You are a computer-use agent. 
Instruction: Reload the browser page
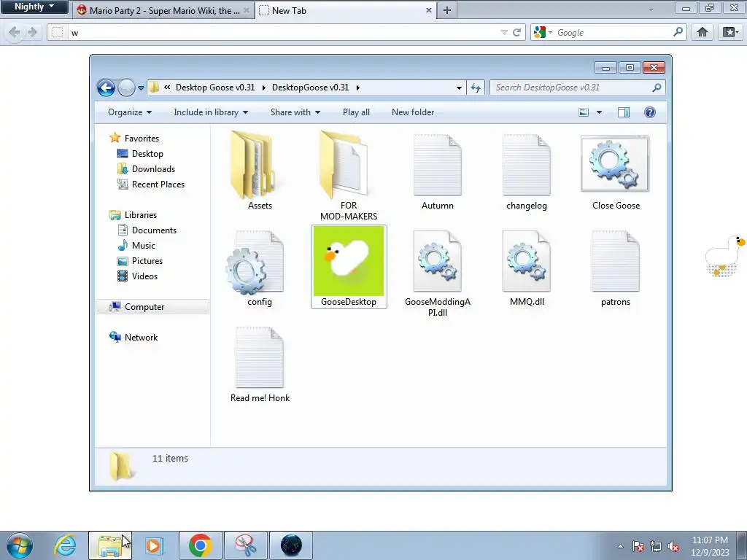click(x=517, y=32)
